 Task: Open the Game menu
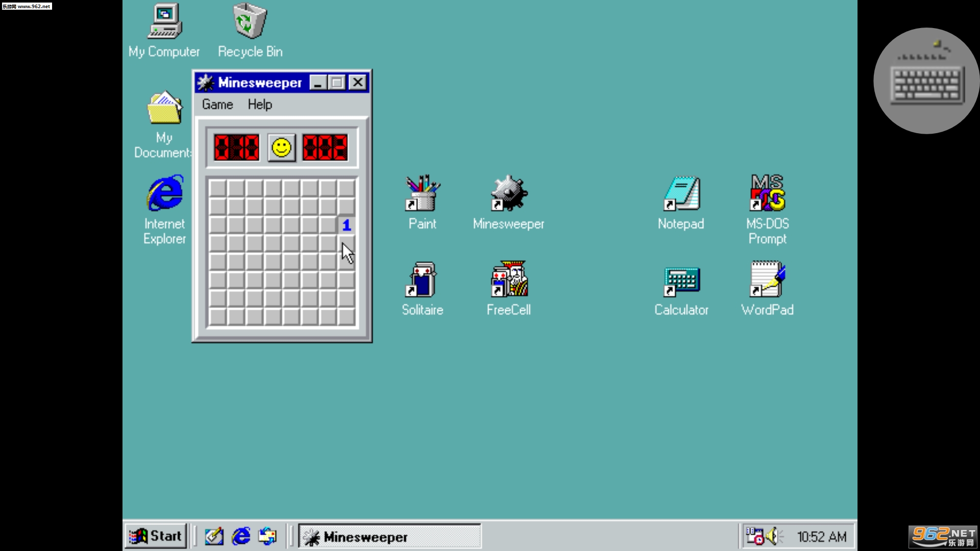click(x=217, y=105)
